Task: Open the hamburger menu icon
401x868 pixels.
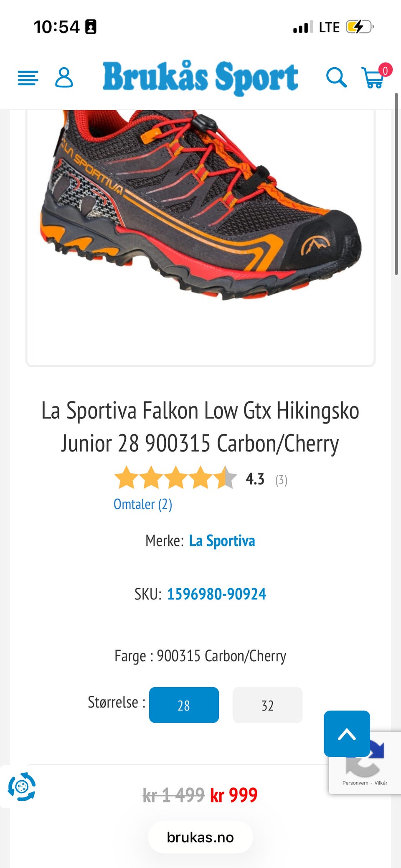Action: 28,78
